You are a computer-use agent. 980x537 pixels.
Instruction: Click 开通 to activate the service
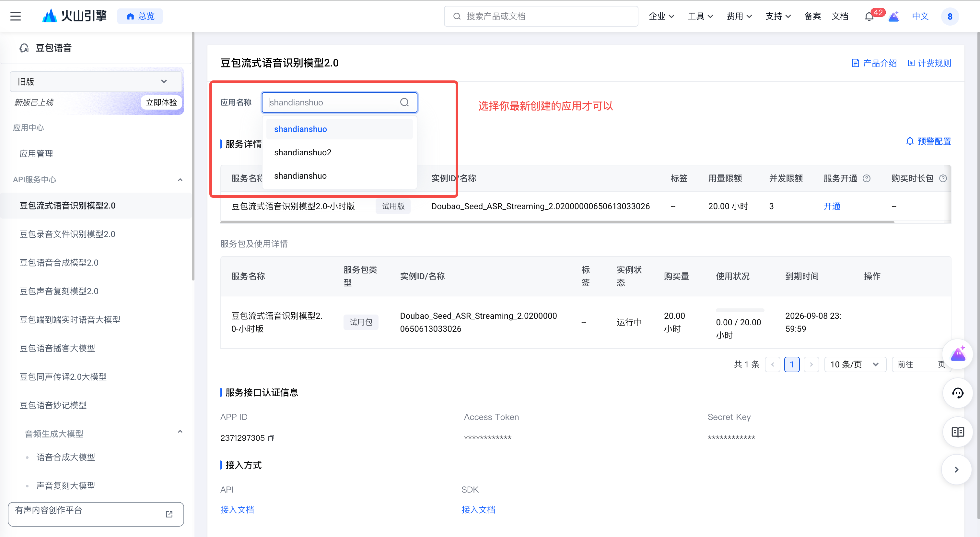coord(832,206)
